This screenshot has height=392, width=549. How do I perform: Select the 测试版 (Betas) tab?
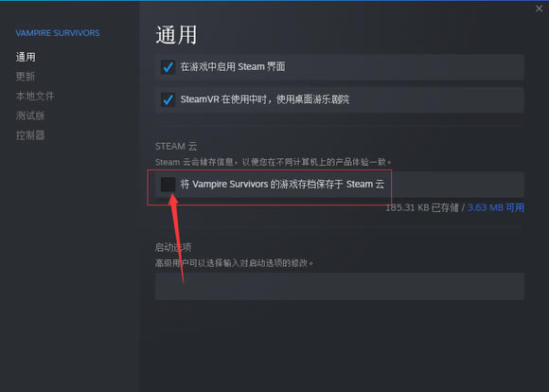click(30, 116)
